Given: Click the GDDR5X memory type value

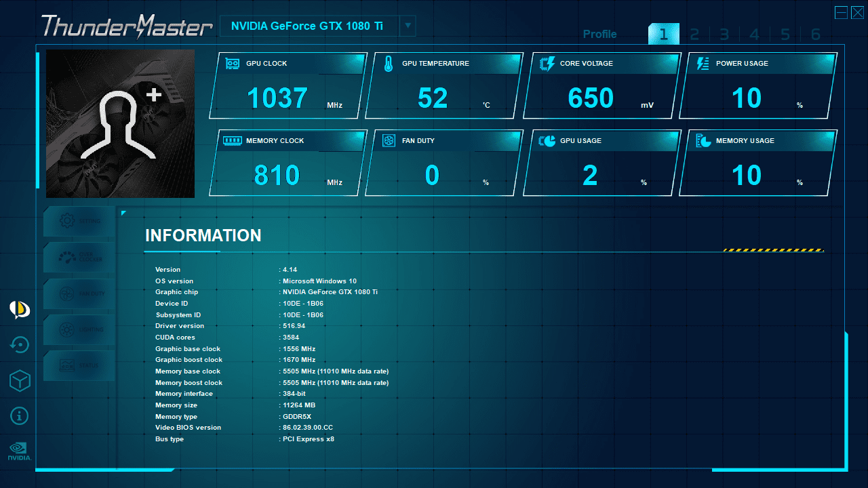Looking at the screenshot, I should point(297,417).
